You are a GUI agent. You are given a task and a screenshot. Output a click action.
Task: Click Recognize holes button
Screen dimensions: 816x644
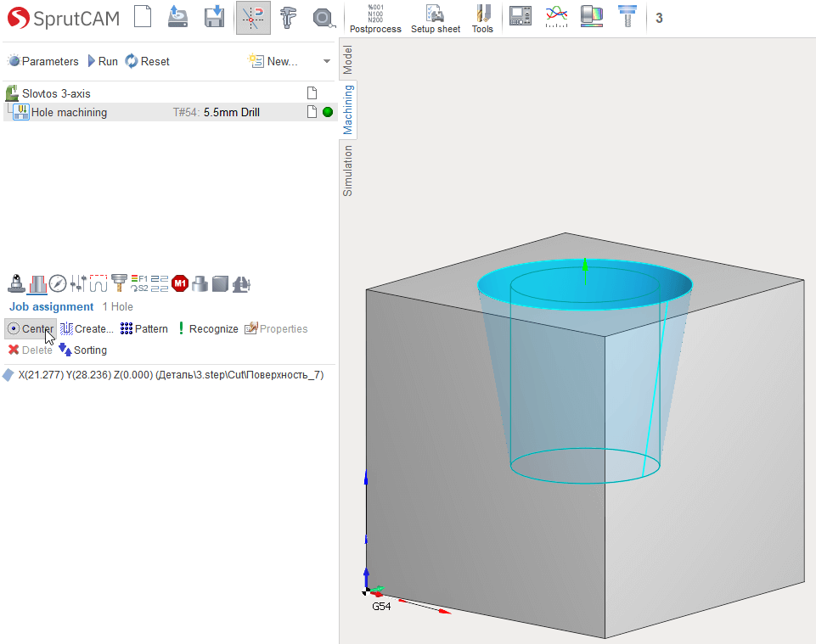click(208, 328)
